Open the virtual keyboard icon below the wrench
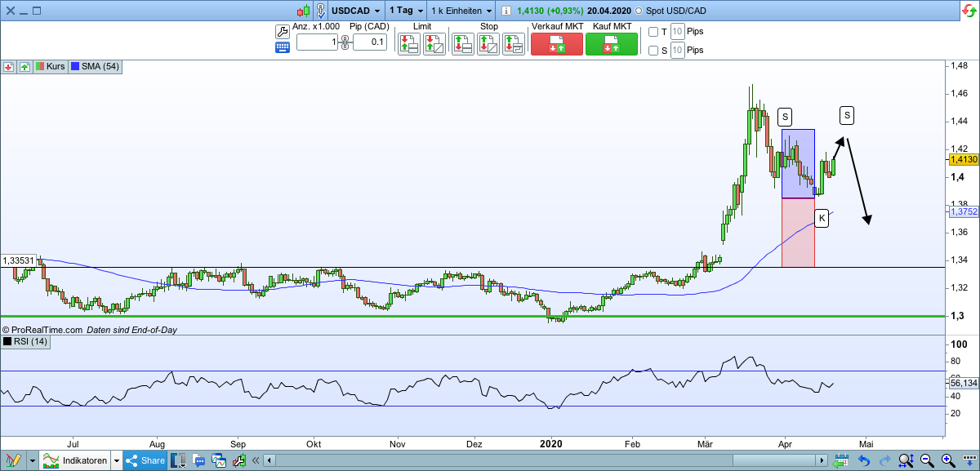This screenshot has height=471, width=980. (x=282, y=47)
